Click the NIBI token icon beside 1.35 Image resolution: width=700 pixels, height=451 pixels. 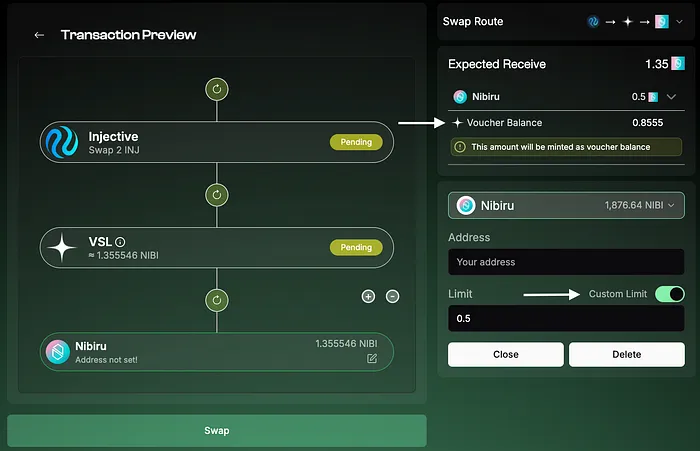click(x=678, y=63)
